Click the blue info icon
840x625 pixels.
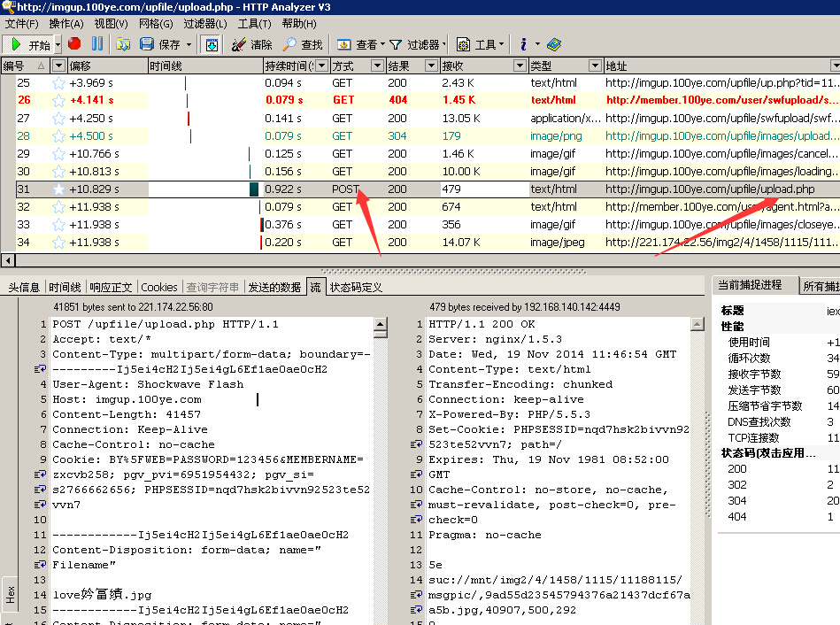(x=524, y=44)
